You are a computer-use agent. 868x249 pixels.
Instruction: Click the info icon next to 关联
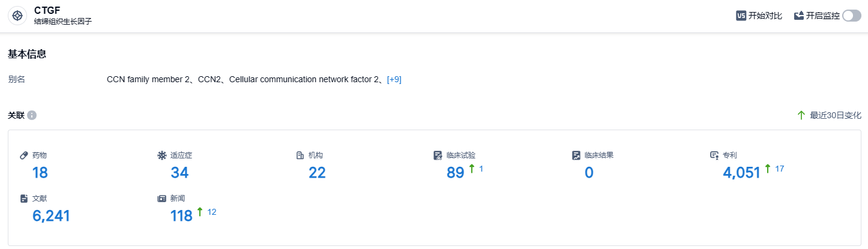coord(32,115)
